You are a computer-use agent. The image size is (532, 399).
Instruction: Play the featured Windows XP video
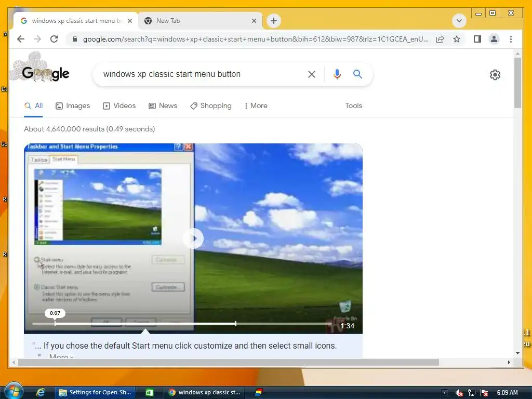tap(193, 238)
